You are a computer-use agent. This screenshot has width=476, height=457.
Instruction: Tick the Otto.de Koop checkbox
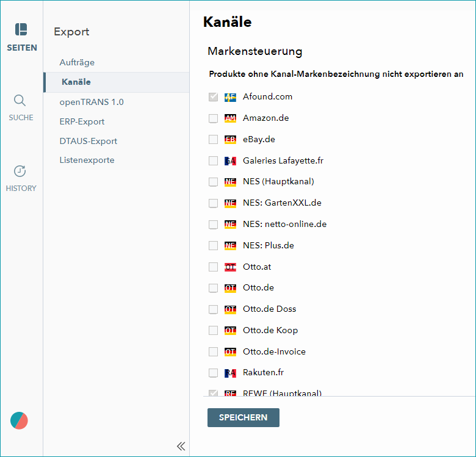(x=213, y=330)
